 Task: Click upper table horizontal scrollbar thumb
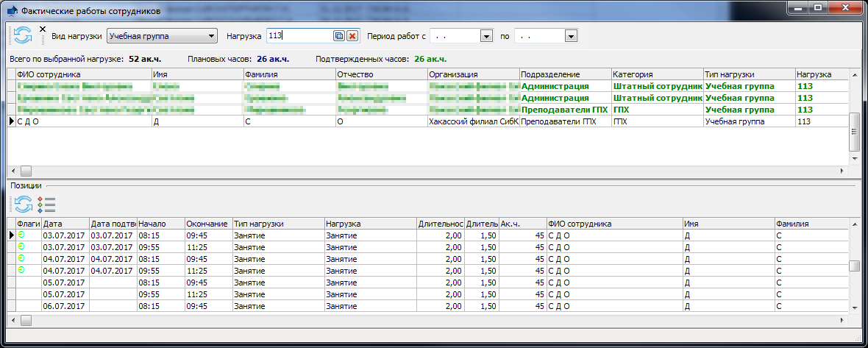pyautogui.click(x=26, y=171)
